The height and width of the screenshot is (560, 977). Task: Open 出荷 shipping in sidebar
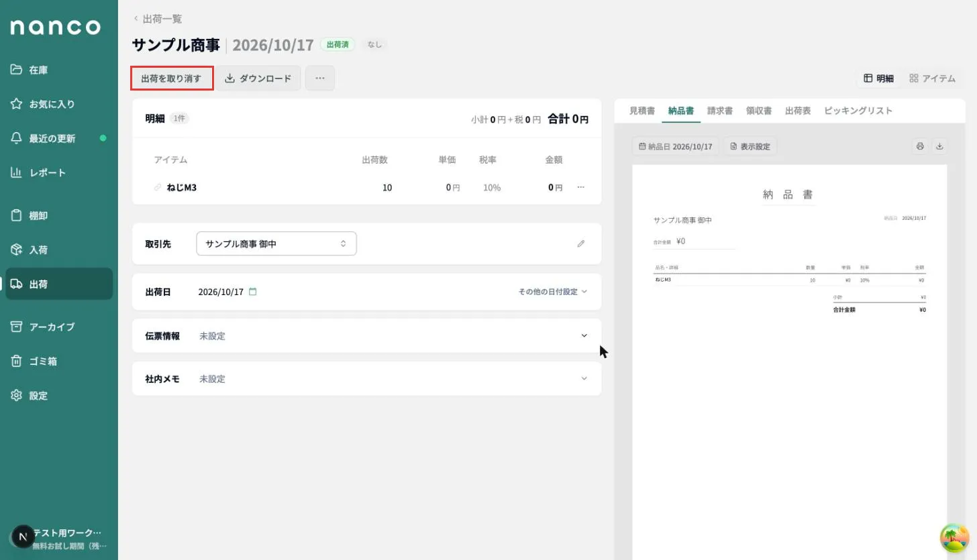[59, 284]
